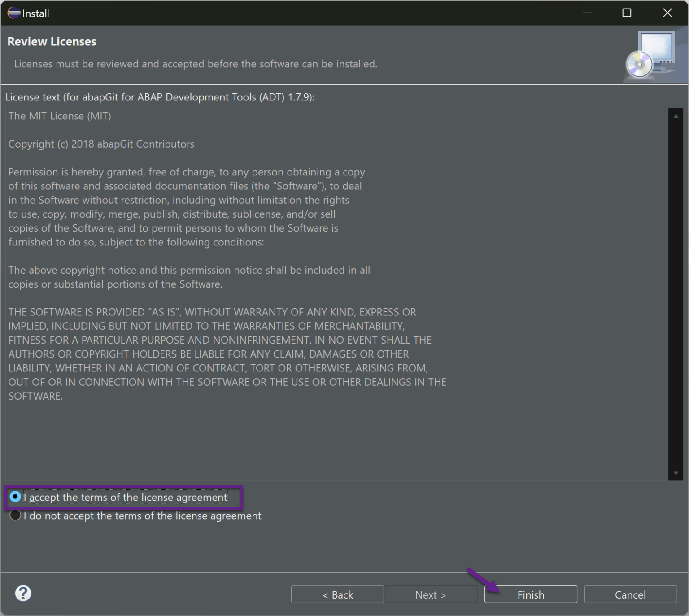Image resolution: width=689 pixels, height=616 pixels.
Task: Close the Install dialog
Action: [667, 13]
